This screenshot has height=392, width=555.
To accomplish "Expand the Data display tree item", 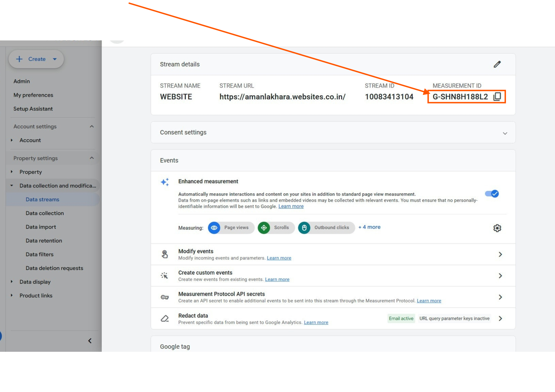I will point(12,282).
